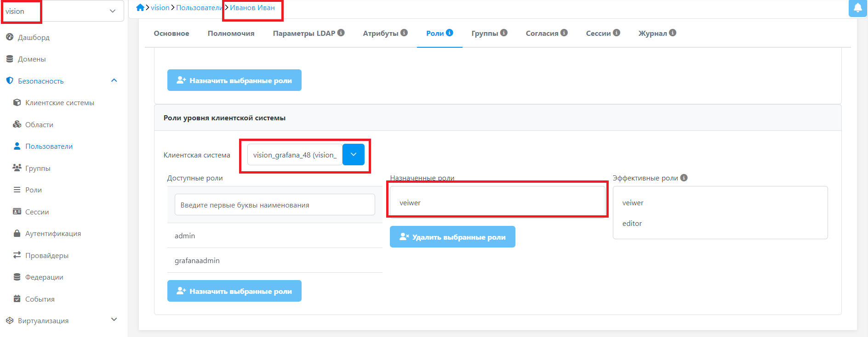Click info icon next to Параметры LDAP
868x337 pixels.
pos(341,33)
